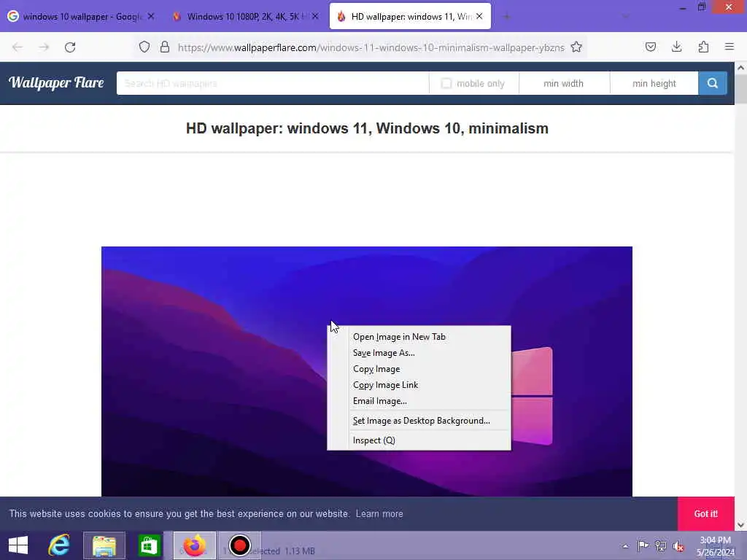Screen dimensions: 747x560
Task: Click the min width input field
Action: click(x=564, y=83)
